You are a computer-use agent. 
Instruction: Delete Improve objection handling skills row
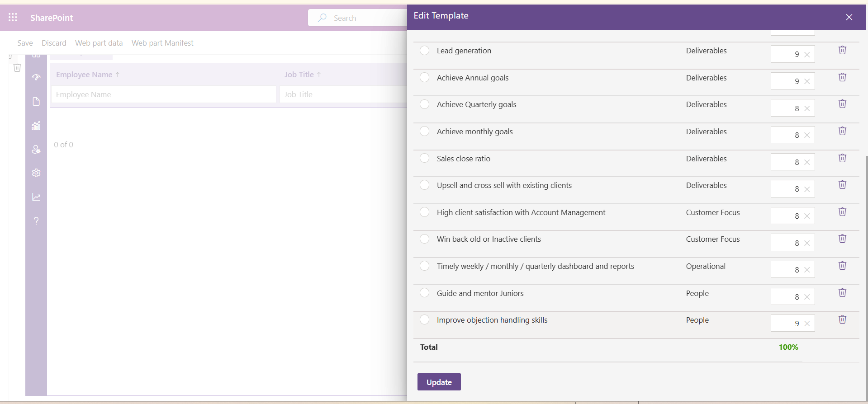tap(842, 319)
